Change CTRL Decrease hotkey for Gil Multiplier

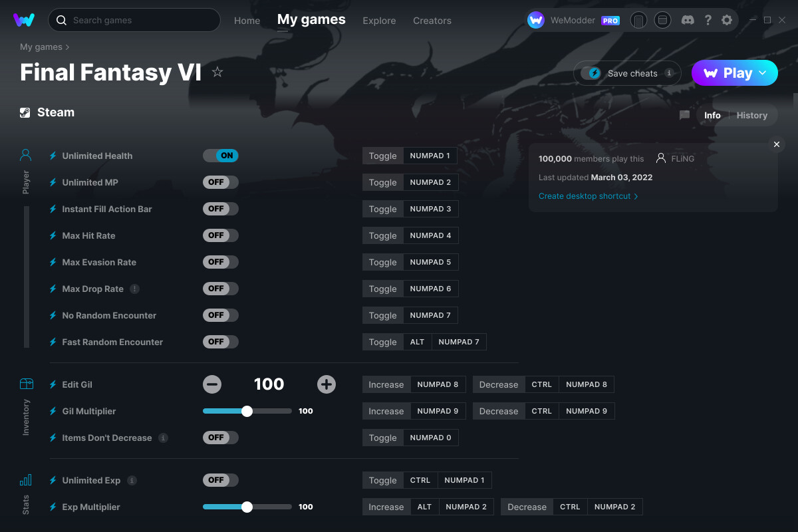click(x=542, y=411)
